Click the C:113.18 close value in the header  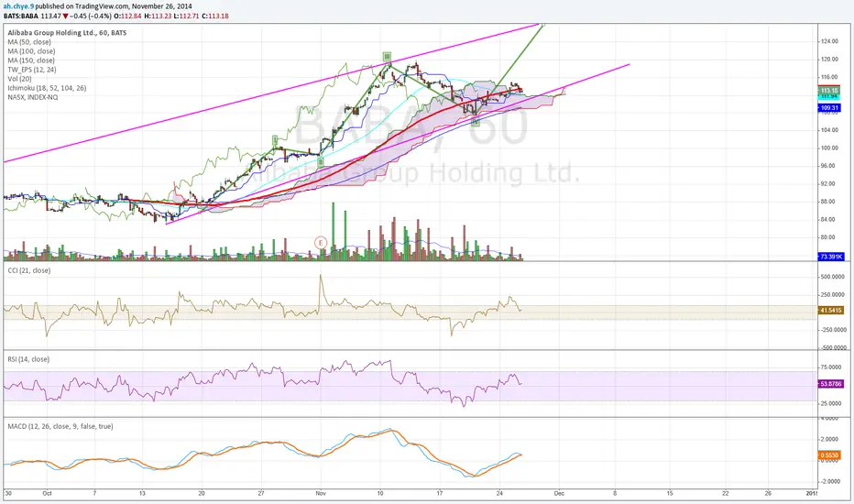(x=215, y=16)
